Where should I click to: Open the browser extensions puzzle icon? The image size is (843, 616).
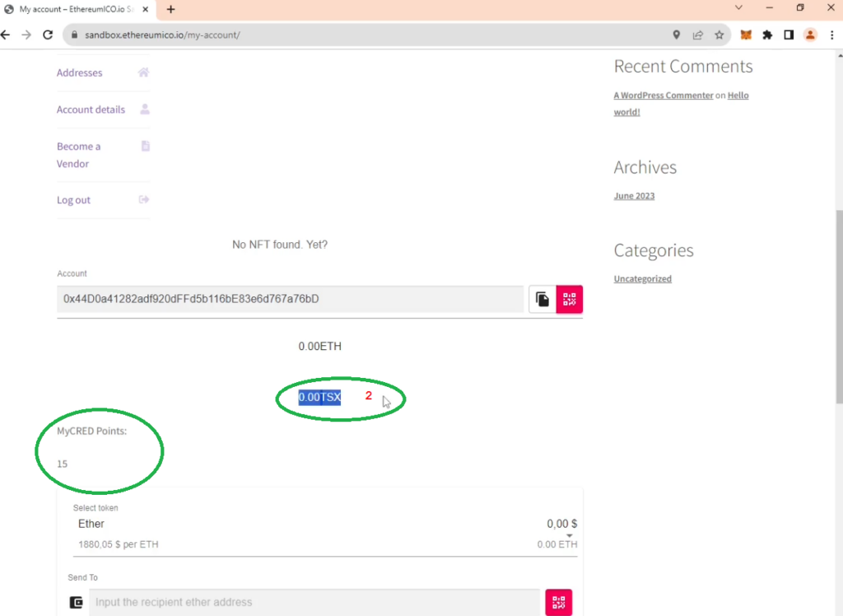tap(767, 35)
